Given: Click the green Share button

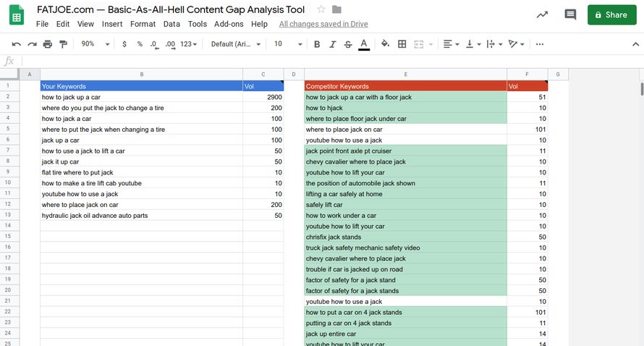Looking at the screenshot, I should pyautogui.click(x=611, y=14).
